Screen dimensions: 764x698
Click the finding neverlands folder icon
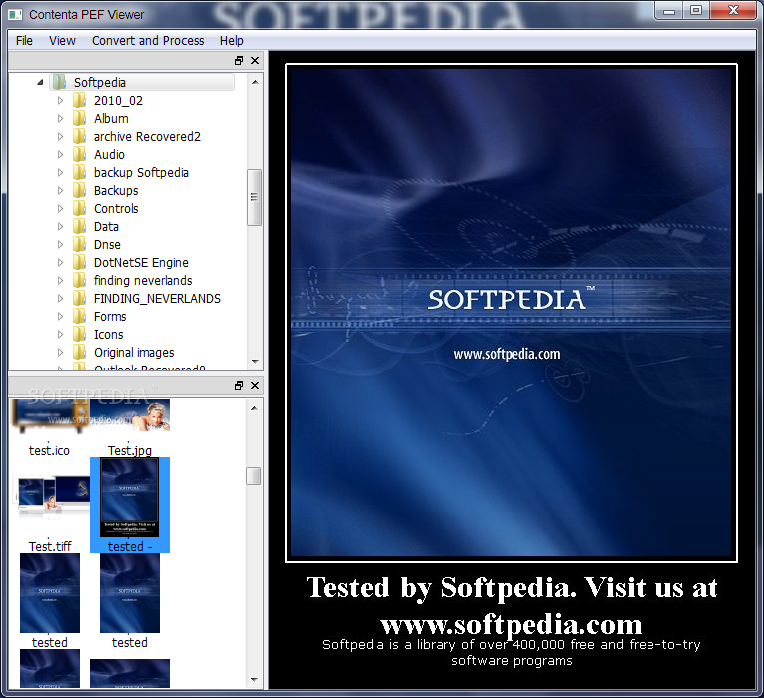tap(79, 281)
